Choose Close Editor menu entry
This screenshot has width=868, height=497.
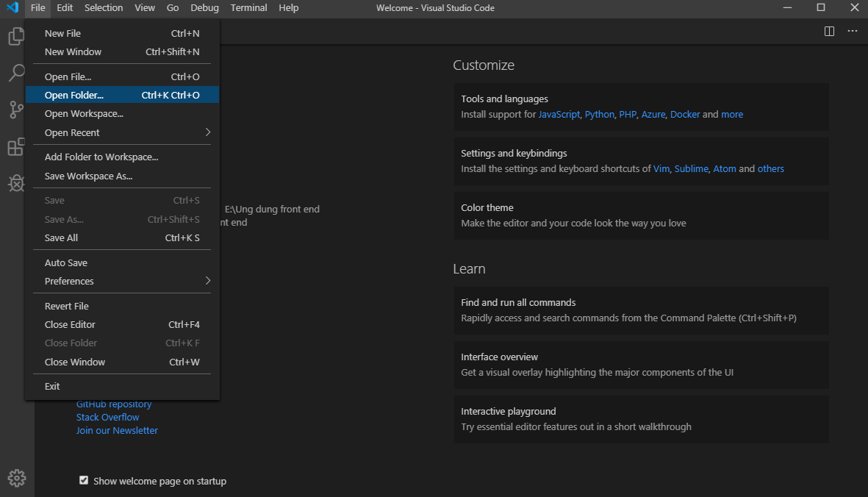pyautogui.click(x=122, y=325)
